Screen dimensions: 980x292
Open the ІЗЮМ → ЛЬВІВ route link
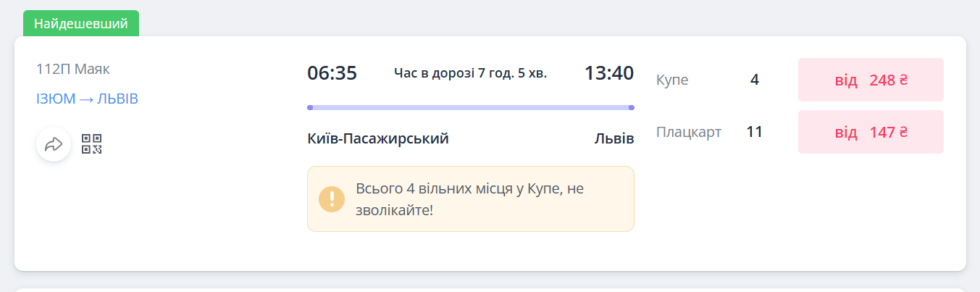point(87,99)
